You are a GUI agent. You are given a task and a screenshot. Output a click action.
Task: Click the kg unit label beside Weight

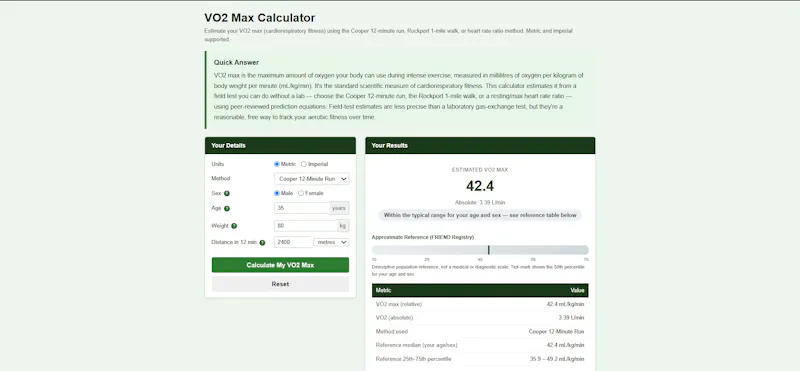[x=343, y=226]
